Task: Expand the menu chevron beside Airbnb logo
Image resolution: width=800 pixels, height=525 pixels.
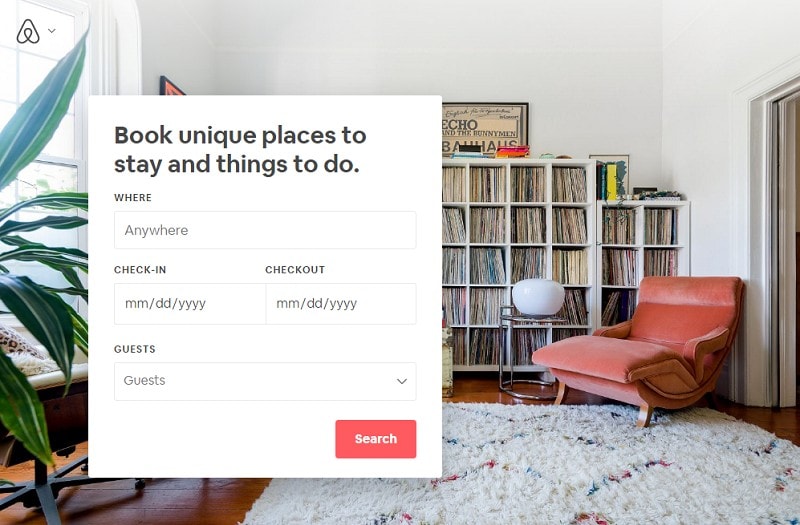Action: [x=52, y=31]
